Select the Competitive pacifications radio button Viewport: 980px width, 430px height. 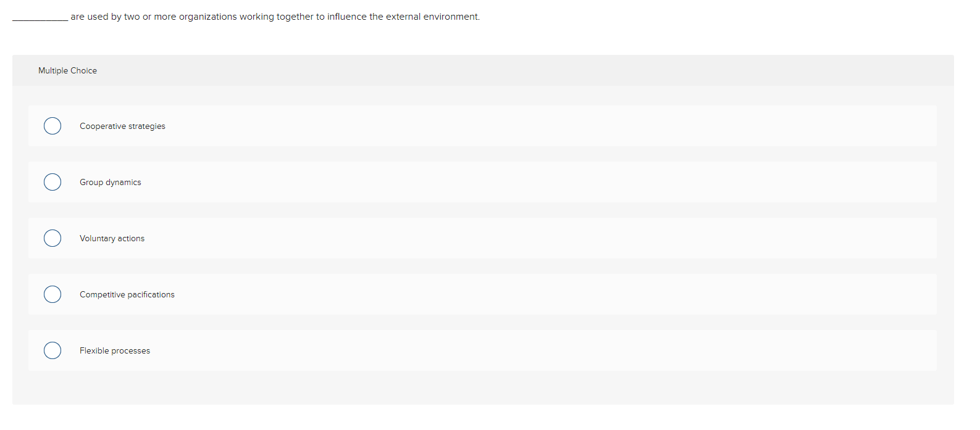(x=52, y=294)
